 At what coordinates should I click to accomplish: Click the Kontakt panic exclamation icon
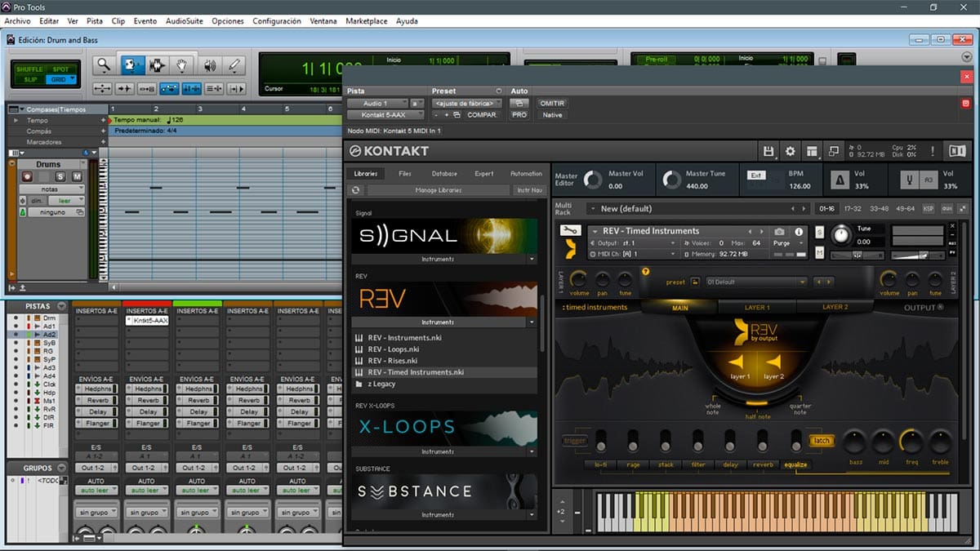click(x=933, y=151)
